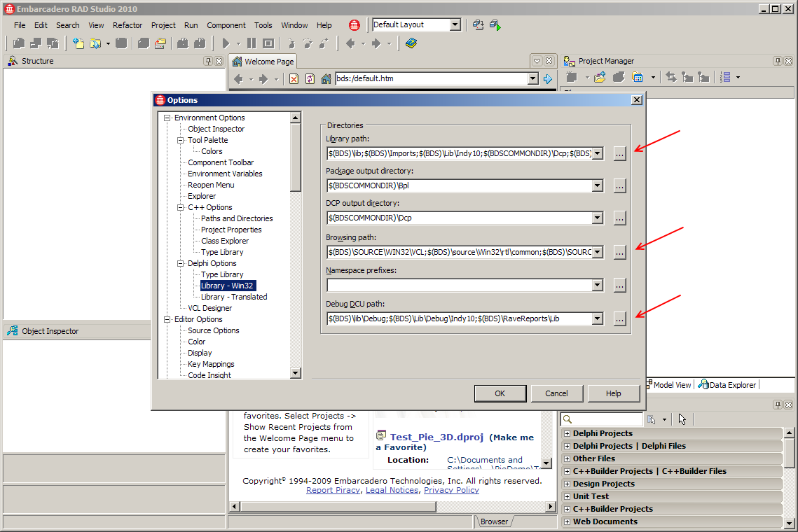Click the Welcome Page Home icon

pos(326,79)
